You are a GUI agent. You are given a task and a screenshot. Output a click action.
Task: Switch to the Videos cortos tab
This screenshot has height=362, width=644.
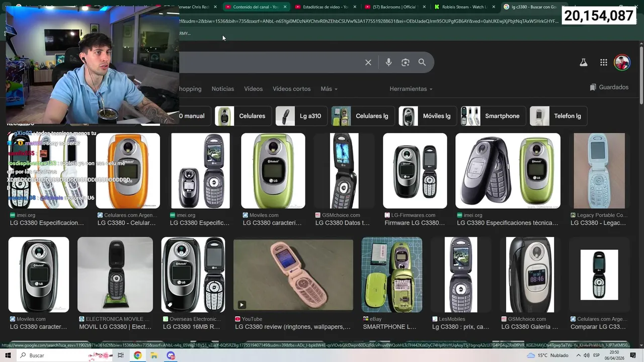pyautogui.click(x=292, y=89)
